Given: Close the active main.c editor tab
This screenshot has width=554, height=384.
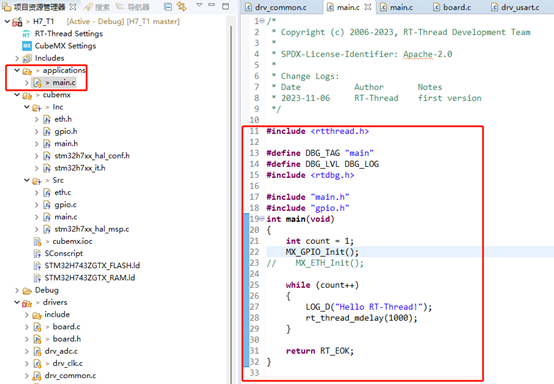Looking at the screenshot, I should [x=368, y=7].
